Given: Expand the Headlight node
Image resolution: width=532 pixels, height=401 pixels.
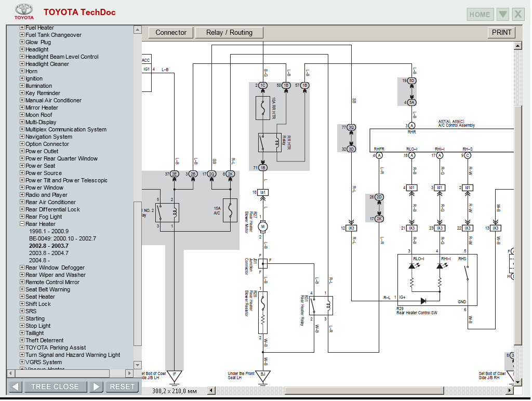Looking at the screenshot, I should point(22,49).
